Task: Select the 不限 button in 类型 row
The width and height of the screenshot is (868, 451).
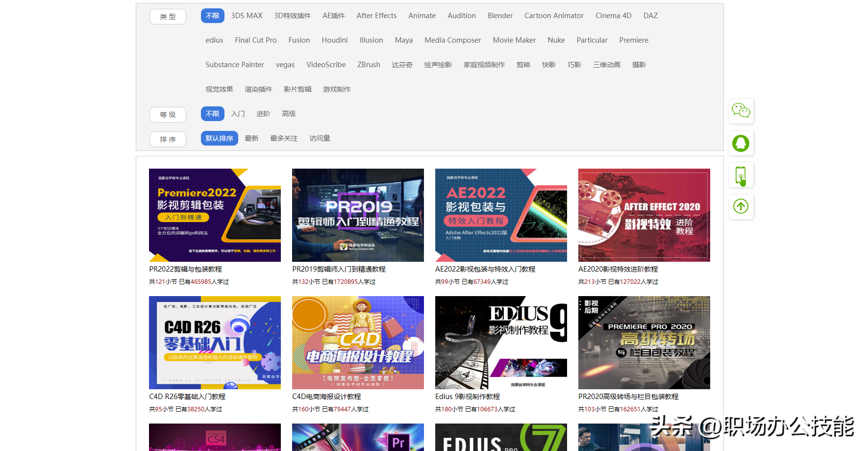Action: click(212, 16)
